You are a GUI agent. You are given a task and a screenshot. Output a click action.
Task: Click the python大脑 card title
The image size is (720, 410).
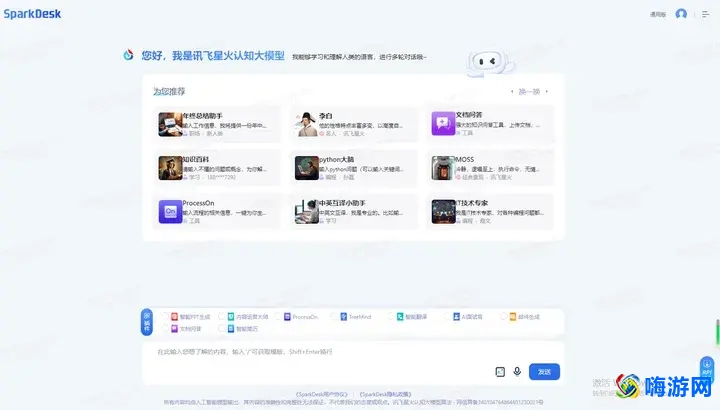pyautogui.click(x=337, y=159)
